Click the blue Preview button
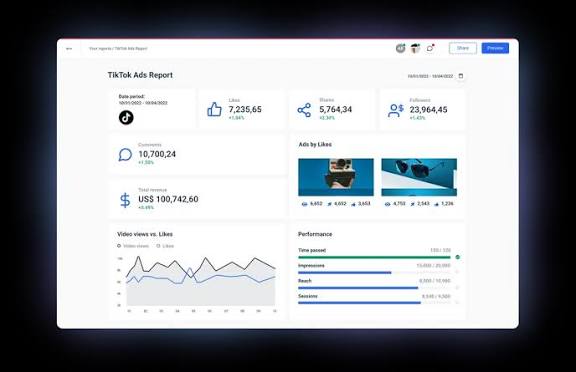This screenshot has height=372, width=576. 495,48
